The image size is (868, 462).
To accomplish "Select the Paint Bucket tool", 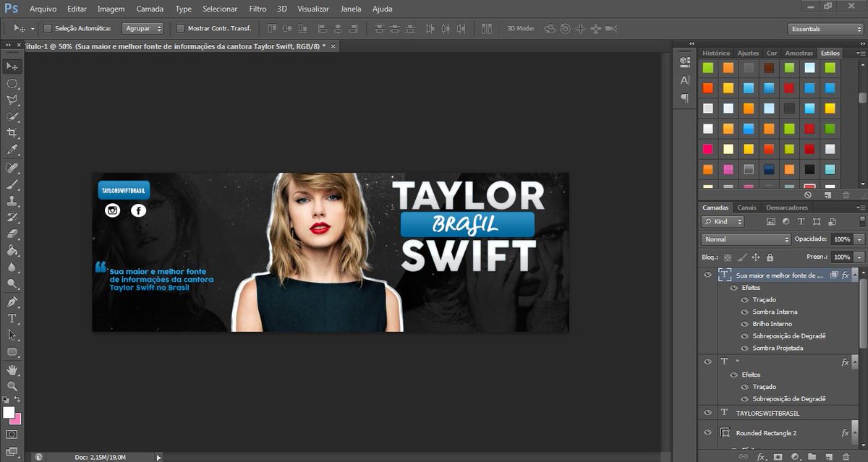I will 12,251.
